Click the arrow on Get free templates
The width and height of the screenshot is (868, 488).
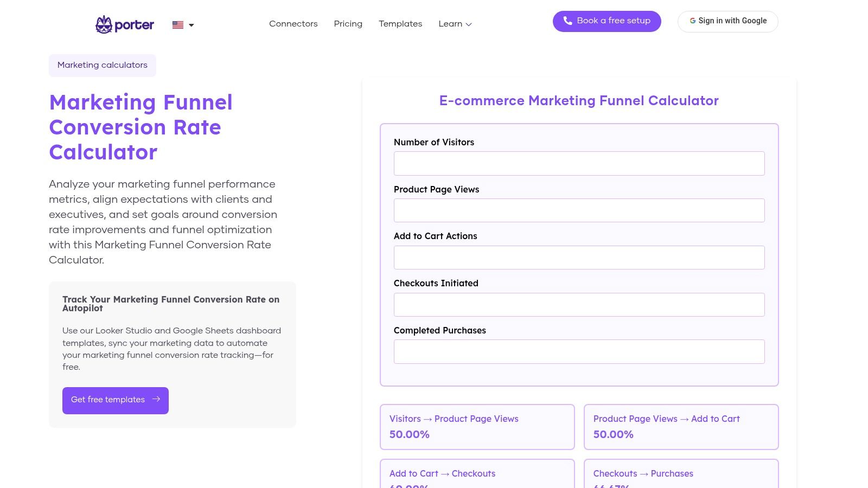click(156, 399)
